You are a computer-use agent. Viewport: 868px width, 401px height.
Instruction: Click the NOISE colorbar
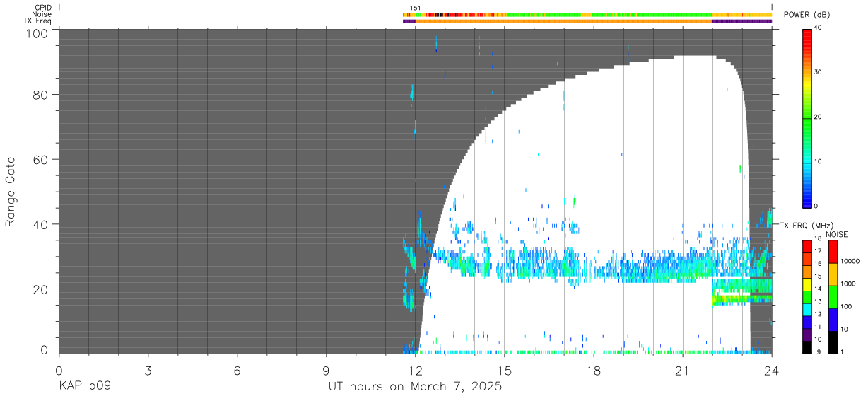coord(833,296)
